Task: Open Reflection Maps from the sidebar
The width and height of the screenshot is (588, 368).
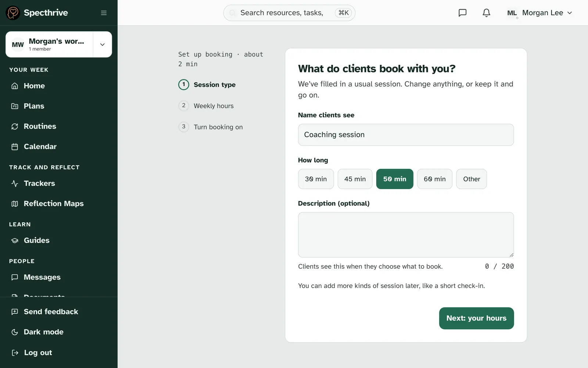Action: (x=59, y=204)
